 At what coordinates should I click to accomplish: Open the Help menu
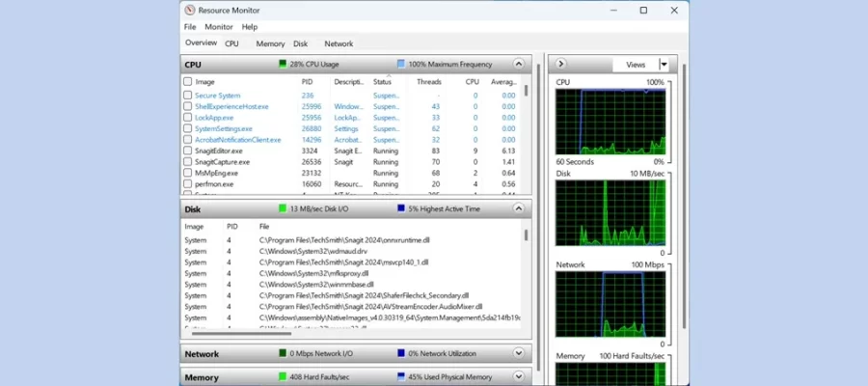click(250, 27)
